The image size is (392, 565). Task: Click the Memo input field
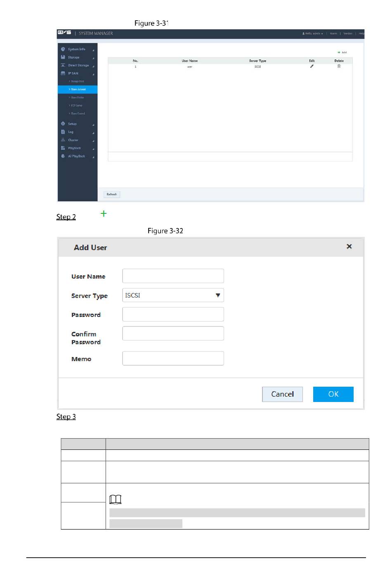[x=173, y=358]
